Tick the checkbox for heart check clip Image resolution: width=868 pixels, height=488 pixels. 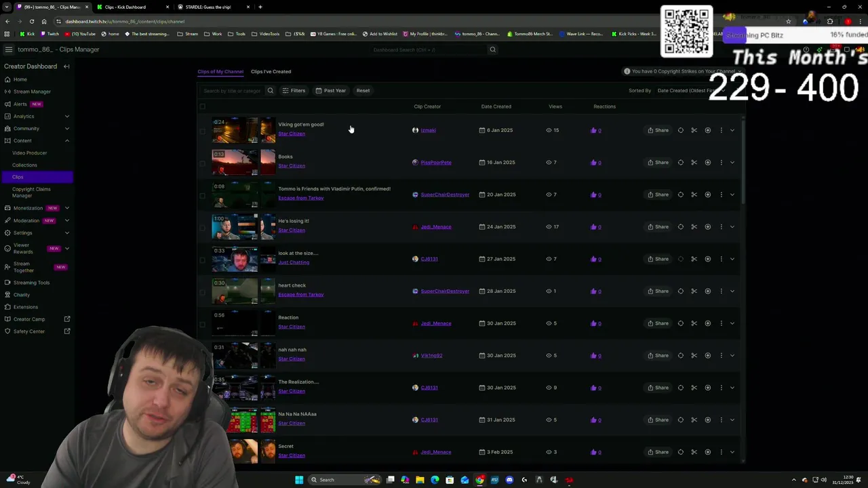point(202,291)
